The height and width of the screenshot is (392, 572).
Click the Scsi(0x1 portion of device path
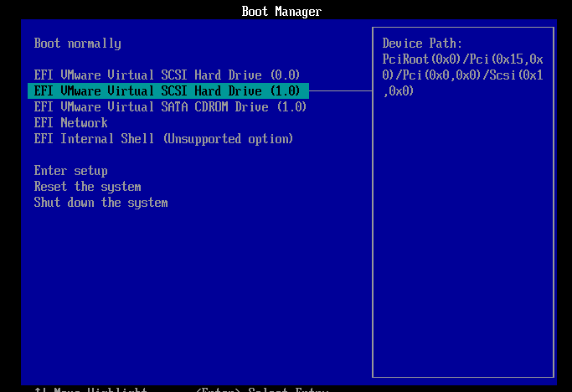tap(516, 75)
